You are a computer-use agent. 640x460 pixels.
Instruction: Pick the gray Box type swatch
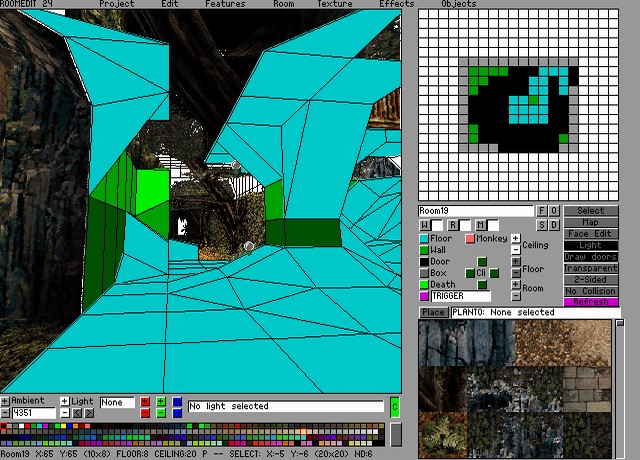[424, 273]
